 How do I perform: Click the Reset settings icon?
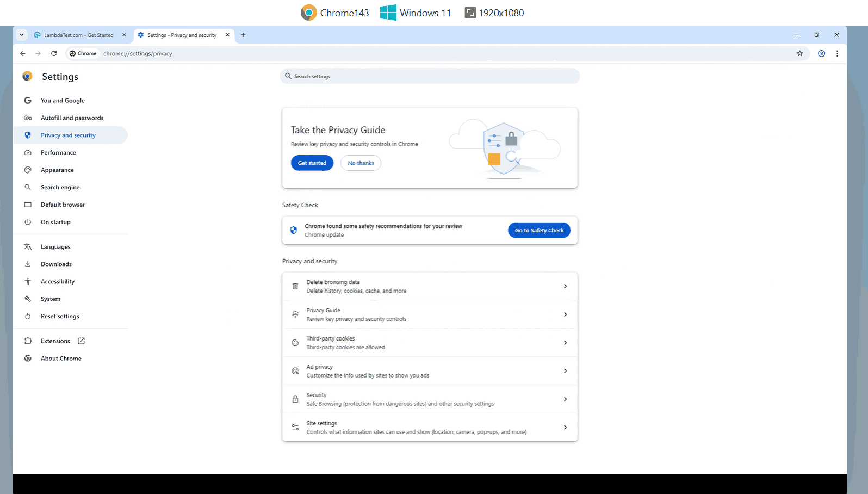click(x=28, y=317)
